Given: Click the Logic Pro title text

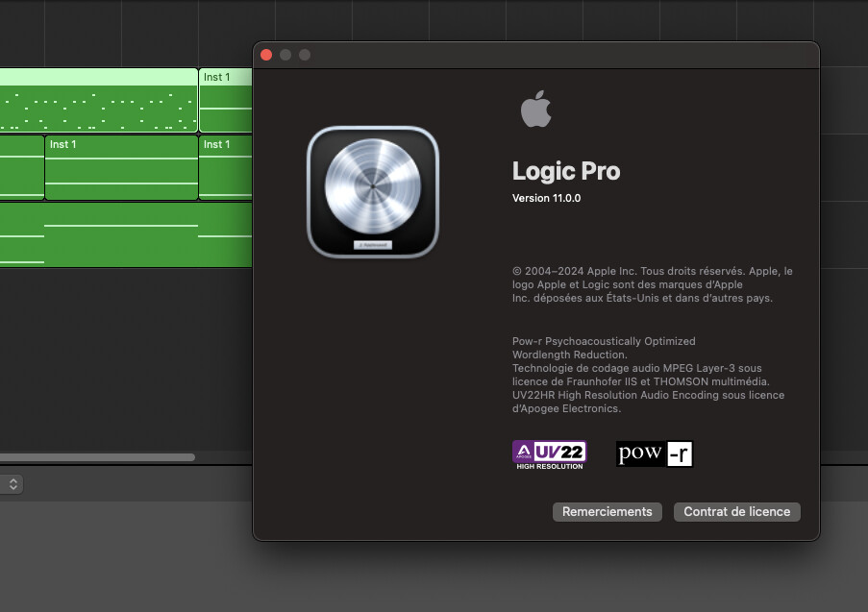Looking at the screenshot, I should pos(566,171).
